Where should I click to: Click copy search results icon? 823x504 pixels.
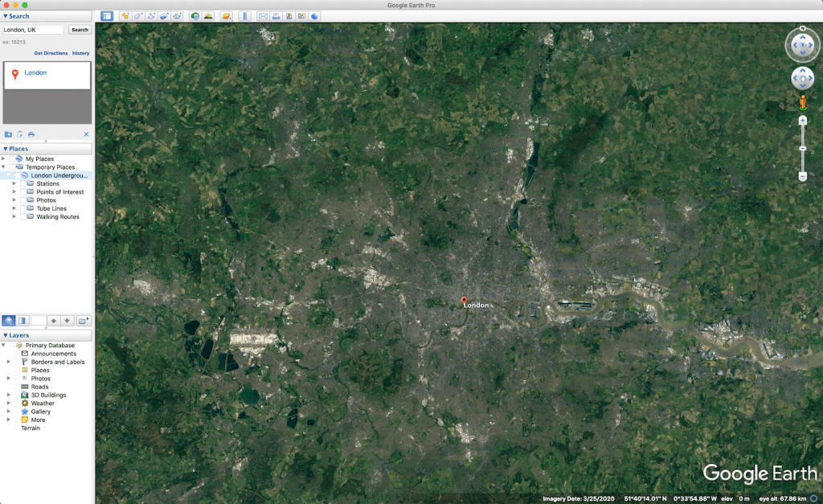19,134
